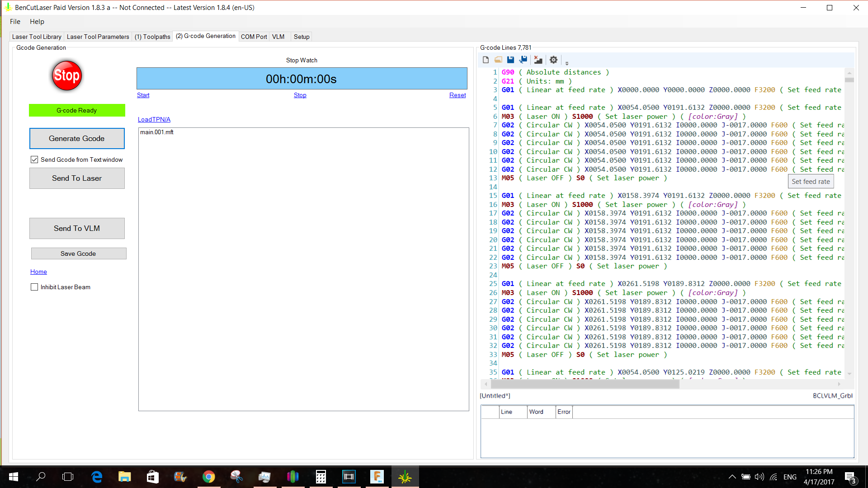
Task: Open an existing G-code file
Action: [x=498, y=59]
